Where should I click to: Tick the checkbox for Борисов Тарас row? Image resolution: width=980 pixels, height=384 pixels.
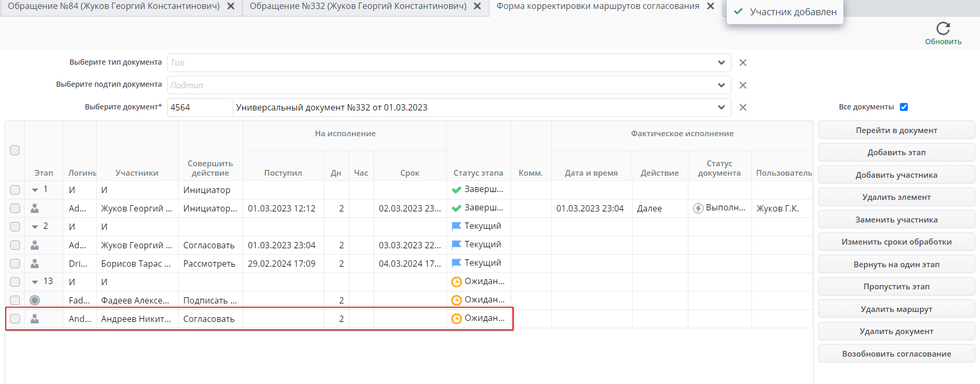pos(15,264)
